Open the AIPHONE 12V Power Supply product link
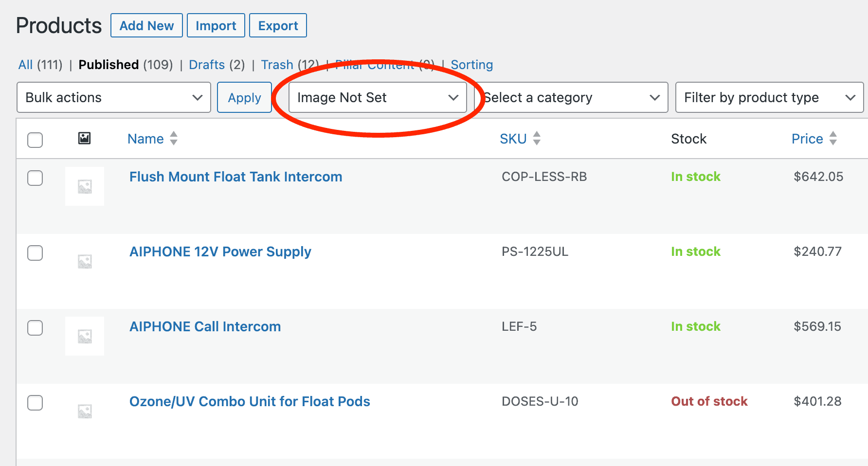 click(220, 251)
